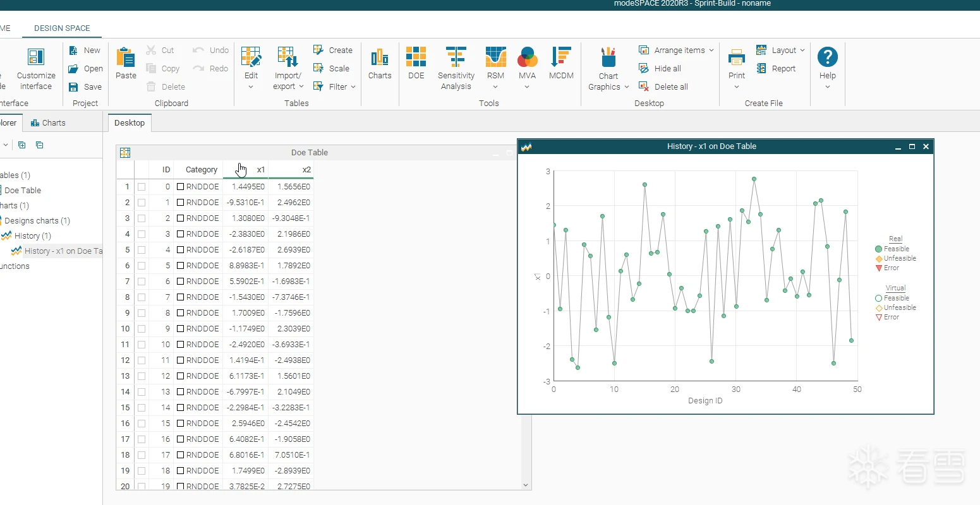Maximize the History chart window
This screenshot has height=505, width=980.
pos(912,146)
